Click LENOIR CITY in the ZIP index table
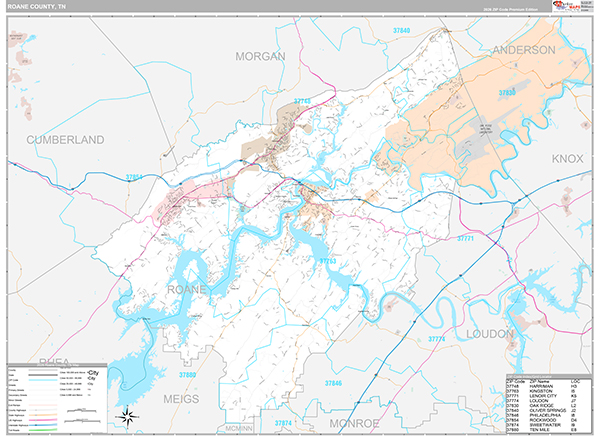This screenshot has width=600, height=436. [543, 396]
